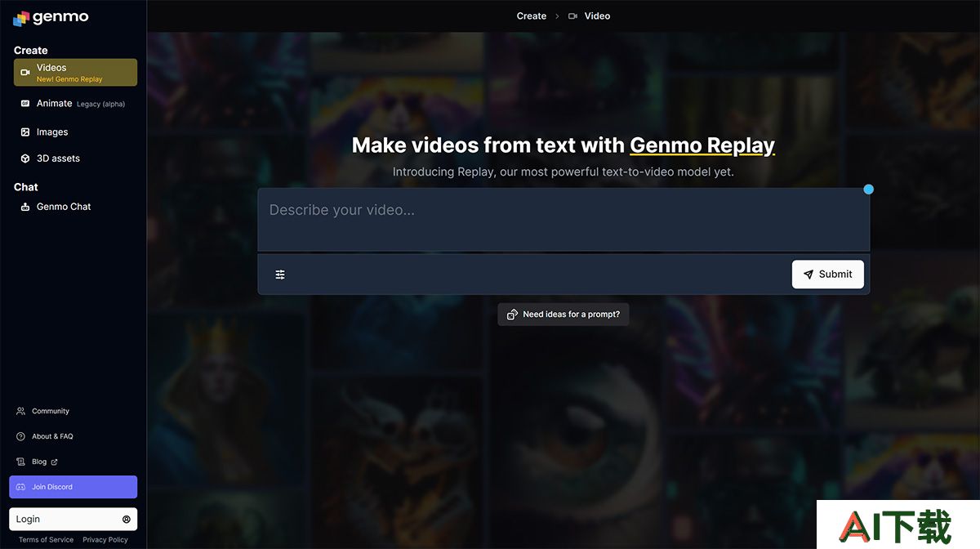The height and width of the screenshot is (549, 980).
Task: Click the robot icon beside Genmo Chat
Action: [25, 207]
